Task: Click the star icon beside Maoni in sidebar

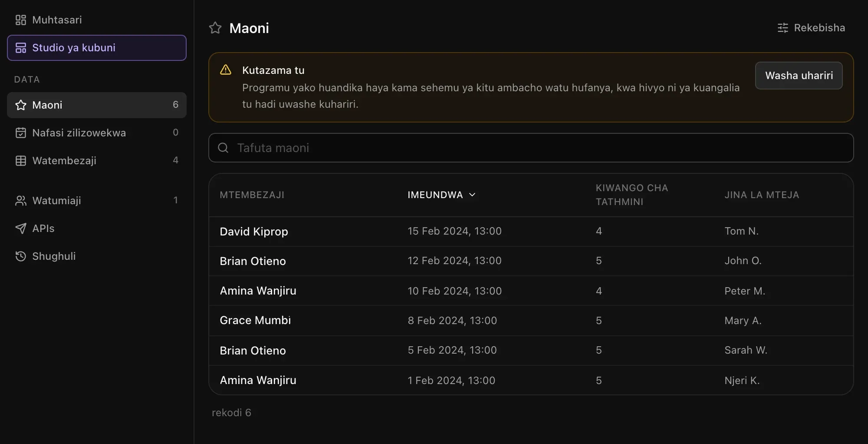Action: (x=20, y=105)
